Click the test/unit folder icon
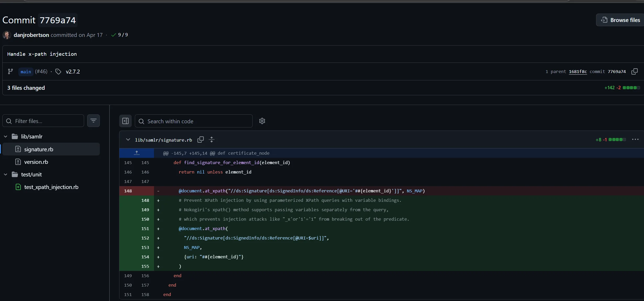The width and height of the screenshot is (644, 301). coord(15,174)
